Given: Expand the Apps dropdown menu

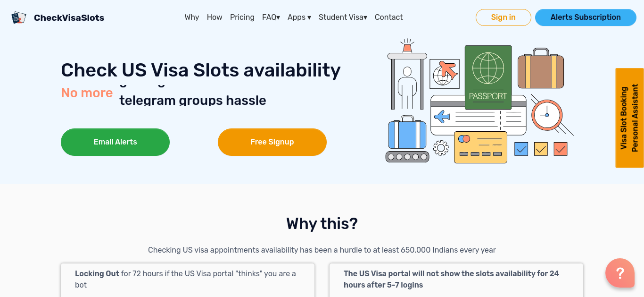Looking at the screenshot, I should (299, 17).
